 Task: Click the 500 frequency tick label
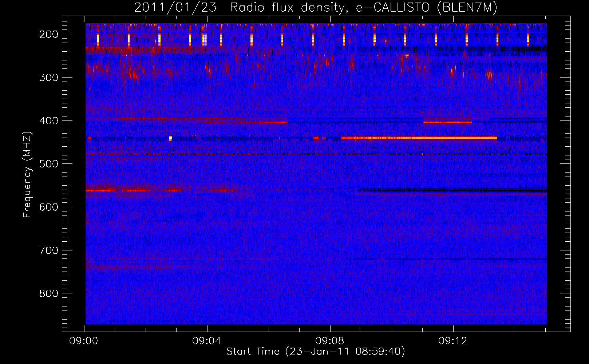point(49,164)
